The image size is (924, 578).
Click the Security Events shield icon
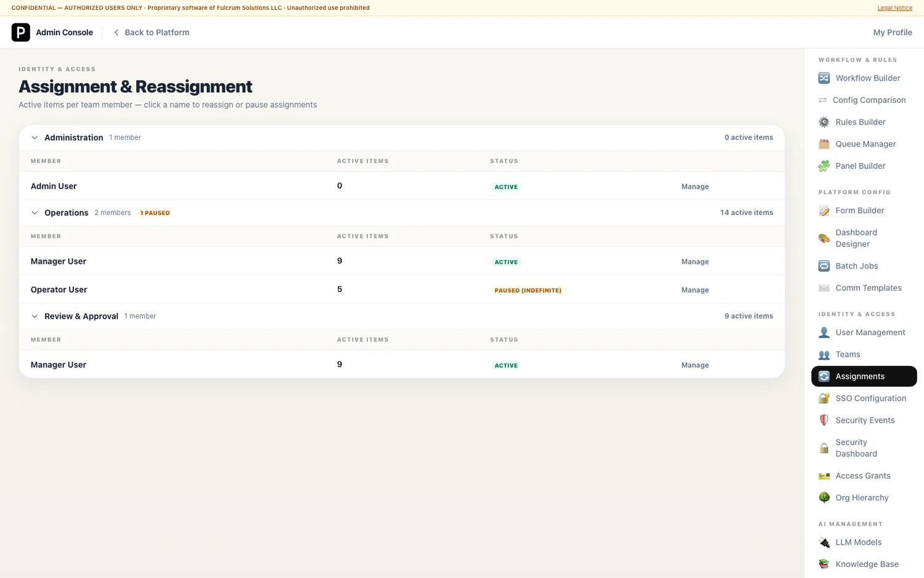point(824,420)
